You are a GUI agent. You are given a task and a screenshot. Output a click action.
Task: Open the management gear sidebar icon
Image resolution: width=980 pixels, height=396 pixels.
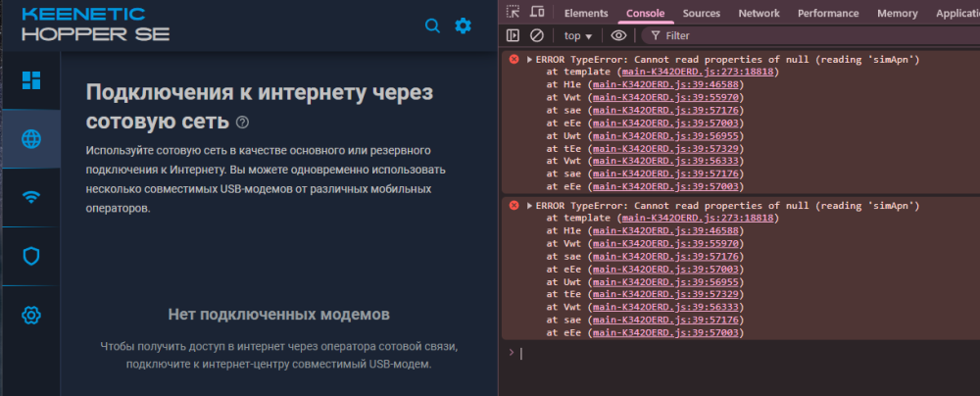pyautogui.click(x=31, y=316)
